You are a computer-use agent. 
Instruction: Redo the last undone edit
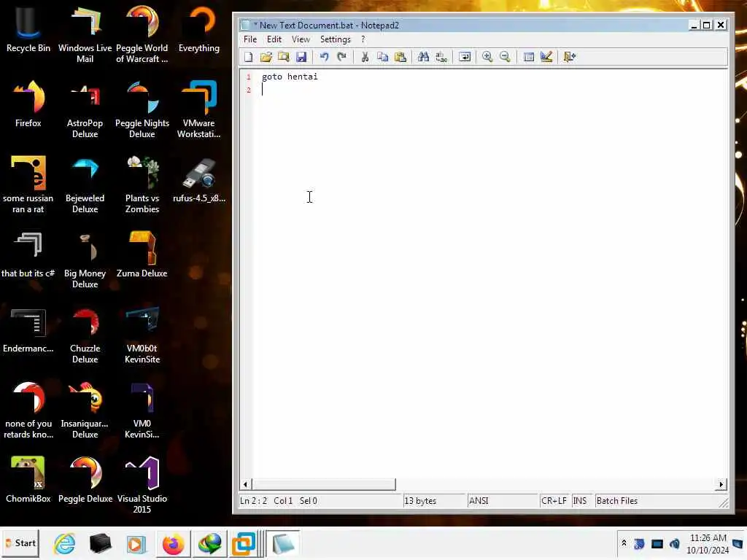click(x=341, y=57)
